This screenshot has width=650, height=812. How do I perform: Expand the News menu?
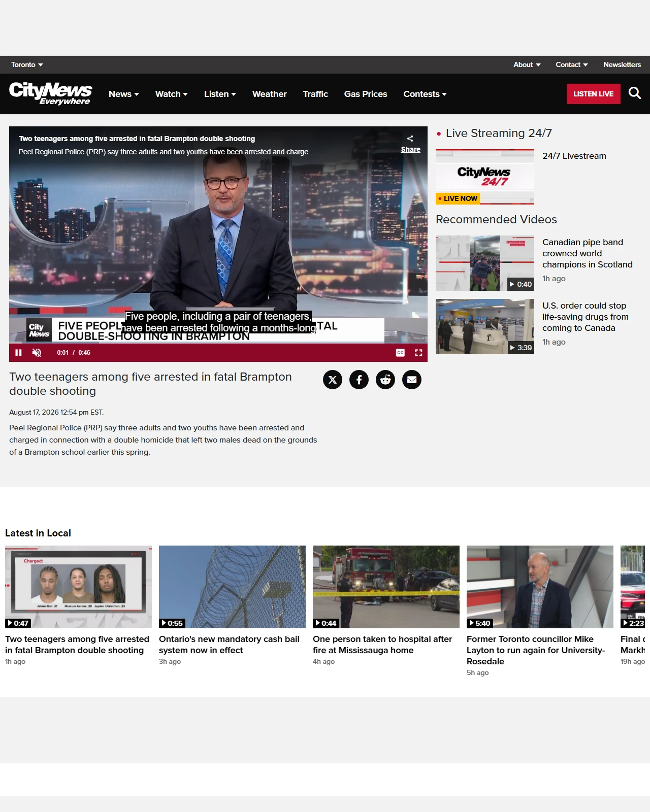click(x=123, y=94)
